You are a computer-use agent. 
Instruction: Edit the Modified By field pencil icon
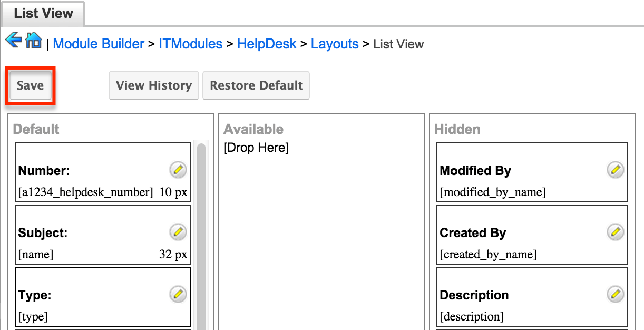pos(616,170)
